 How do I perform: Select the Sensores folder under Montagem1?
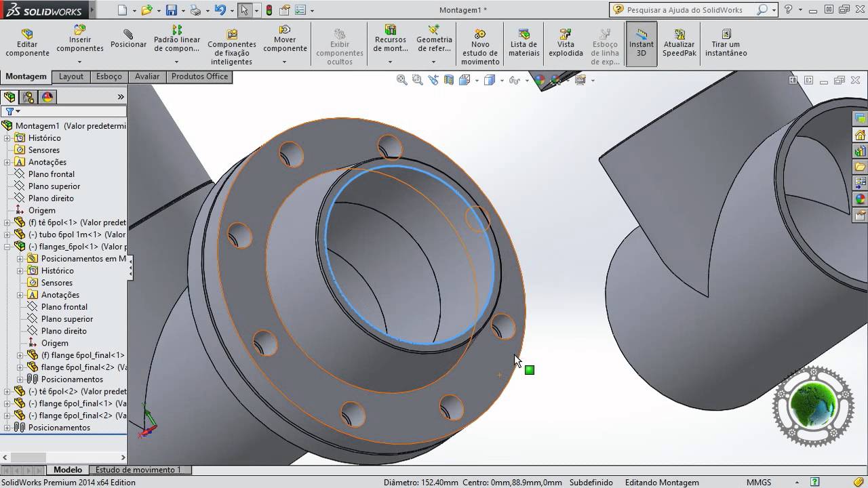click(x=44, y=150)
